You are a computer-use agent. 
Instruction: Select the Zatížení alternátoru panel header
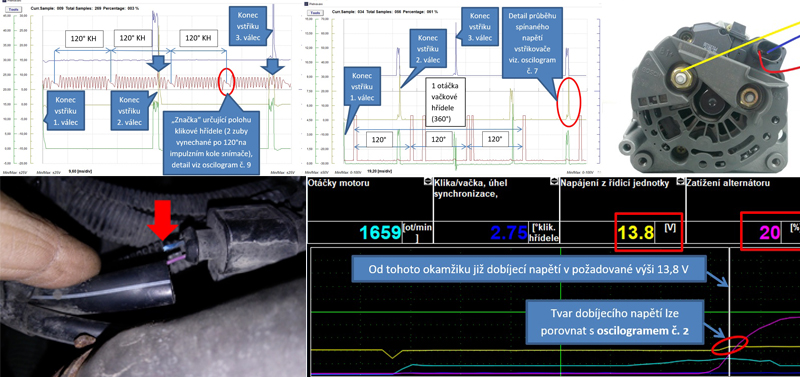[x=729, y=183]
